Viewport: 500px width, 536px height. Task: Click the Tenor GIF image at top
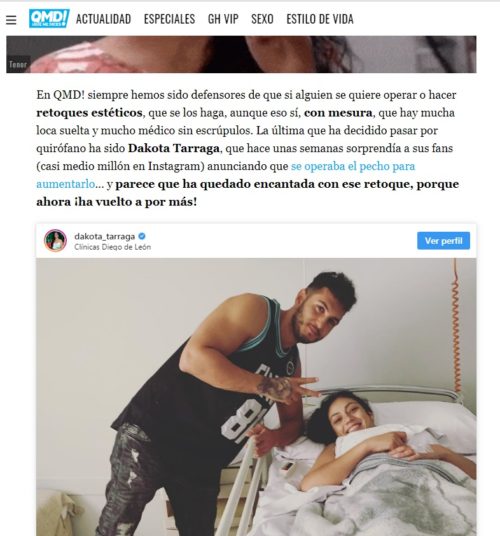point(241,54)
